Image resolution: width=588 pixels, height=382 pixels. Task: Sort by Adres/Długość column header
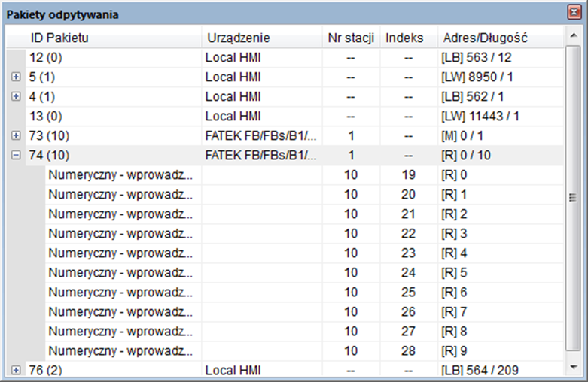[501, 38]
